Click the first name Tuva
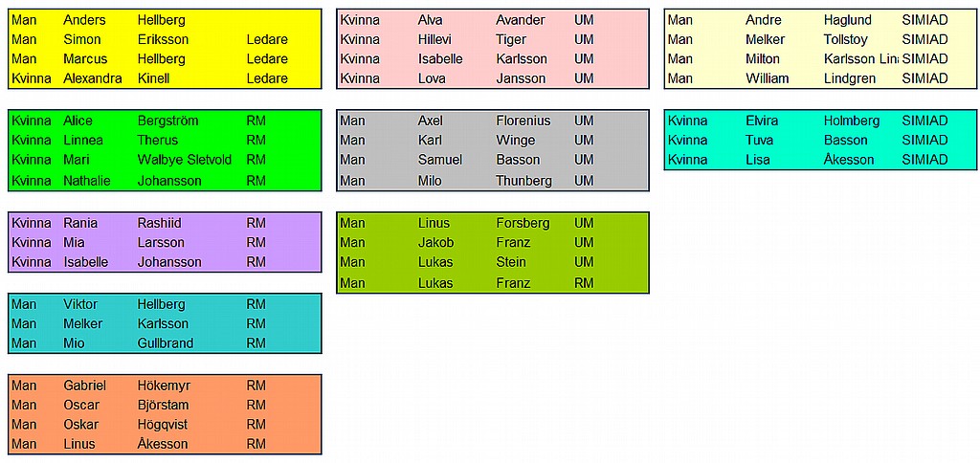 762,141
